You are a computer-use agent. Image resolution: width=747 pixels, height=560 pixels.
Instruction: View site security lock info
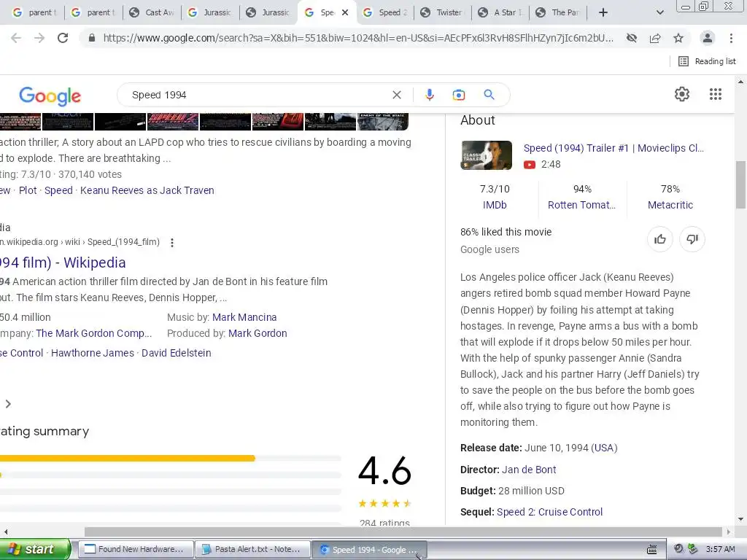coord(92,38)
